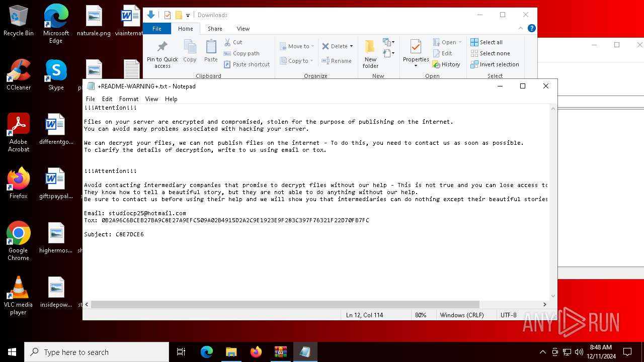Select differentgo Word document icon
The image size is (644, 362).
56,129
